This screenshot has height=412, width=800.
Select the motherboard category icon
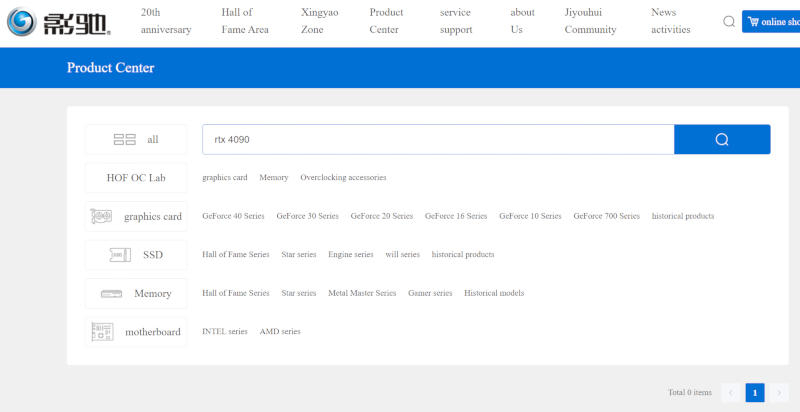point(102,331)
